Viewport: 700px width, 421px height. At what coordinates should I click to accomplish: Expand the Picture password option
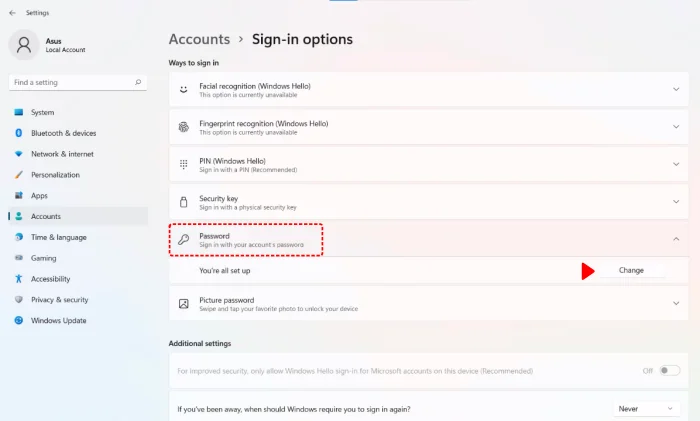coord(676,303)
